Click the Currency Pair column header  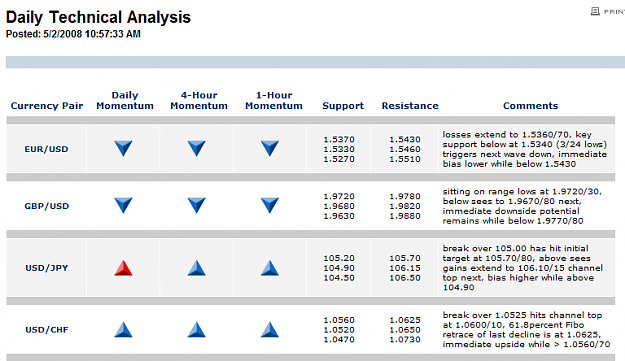(47, 106)
